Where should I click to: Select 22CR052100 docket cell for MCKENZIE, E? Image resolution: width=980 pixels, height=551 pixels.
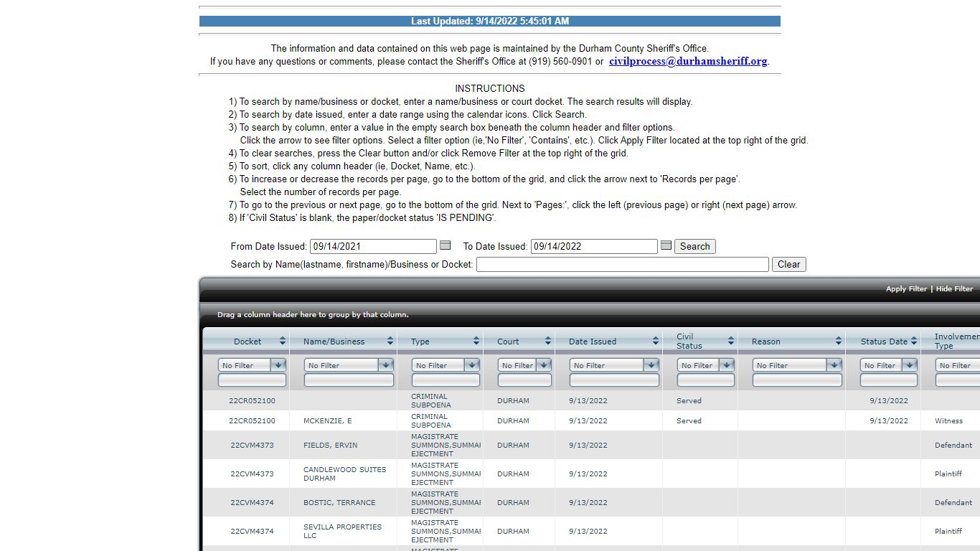(246, 420)
